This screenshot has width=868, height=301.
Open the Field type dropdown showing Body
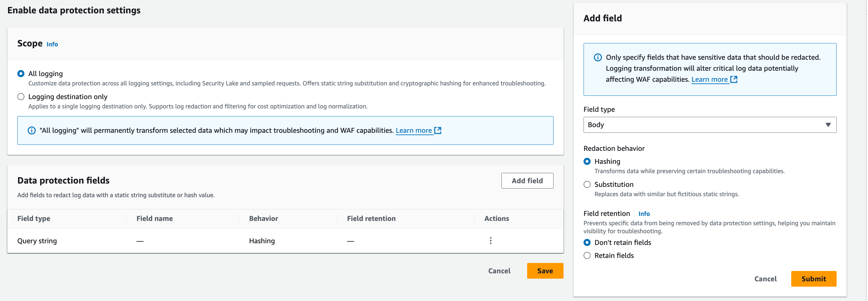[710, 125]
